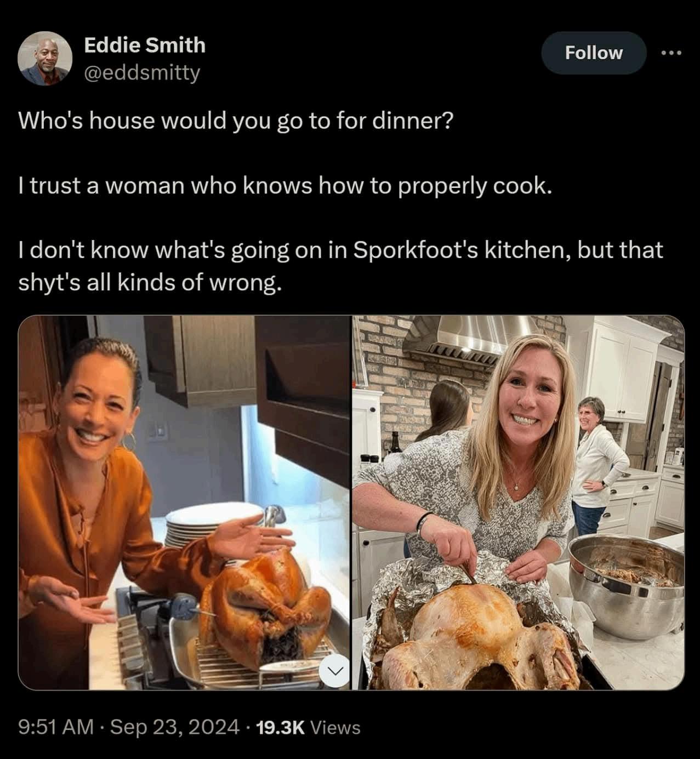Image resolution: width=700 pixels, height=759 pixels.
Task: Click the Eddie Smith display name
Action: click(x=145, y=45)
